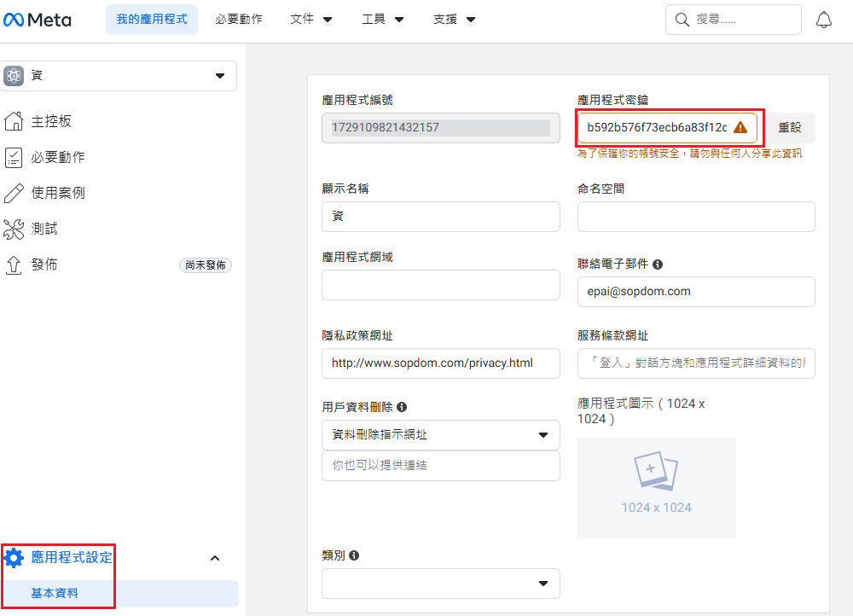Click the 隱私政策網址 input field
Screen dimensions: 853x616
click(x=441, y=363)
